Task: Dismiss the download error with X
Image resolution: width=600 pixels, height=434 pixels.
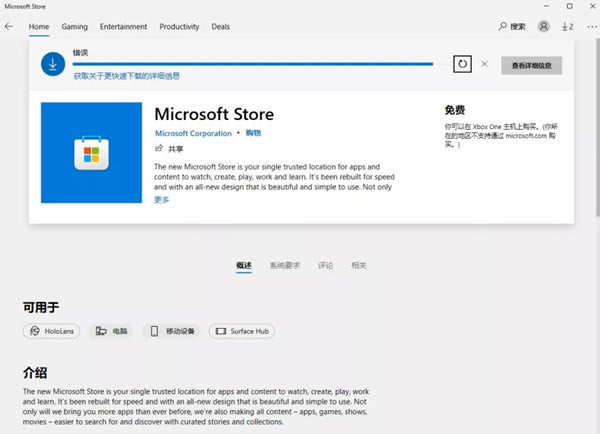Action: click(x=485, y=64)
